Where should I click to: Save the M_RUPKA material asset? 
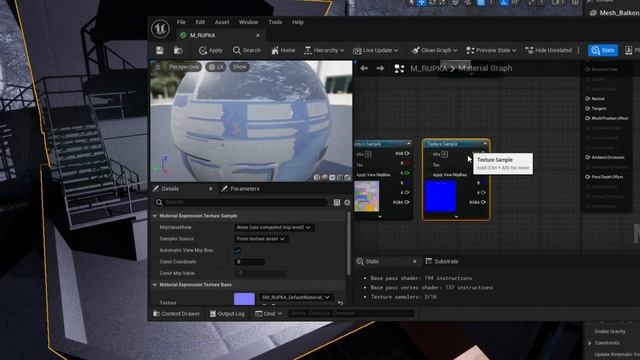click(160, 50)
